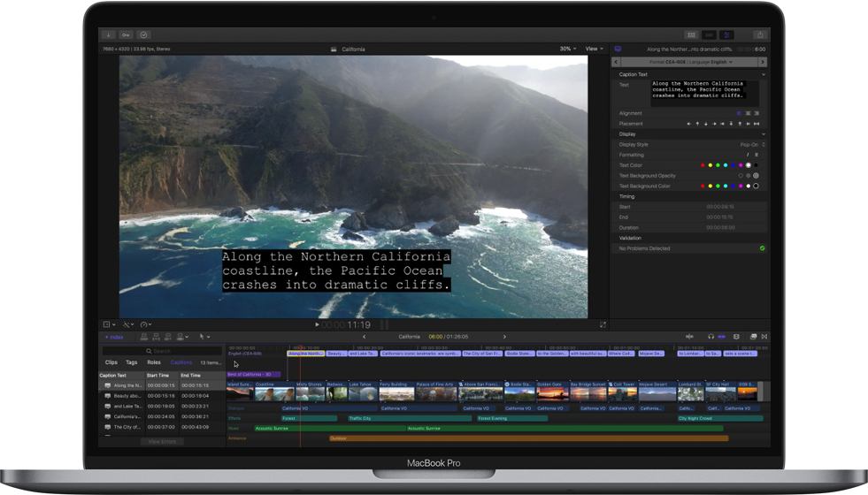The height and width of the screenshot is (495, 868).
Task: Switch to the Tags tab in the index
Action: [131, 362]
